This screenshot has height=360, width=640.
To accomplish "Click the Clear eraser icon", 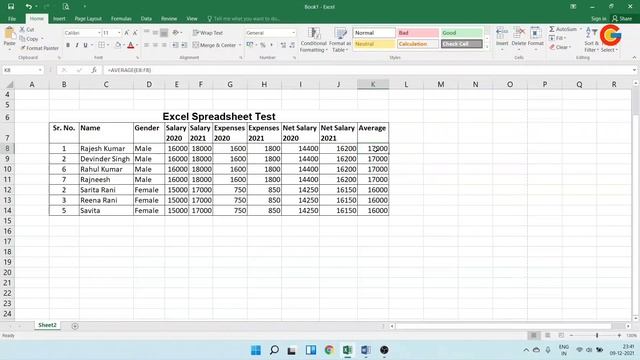I will [552, 47].
